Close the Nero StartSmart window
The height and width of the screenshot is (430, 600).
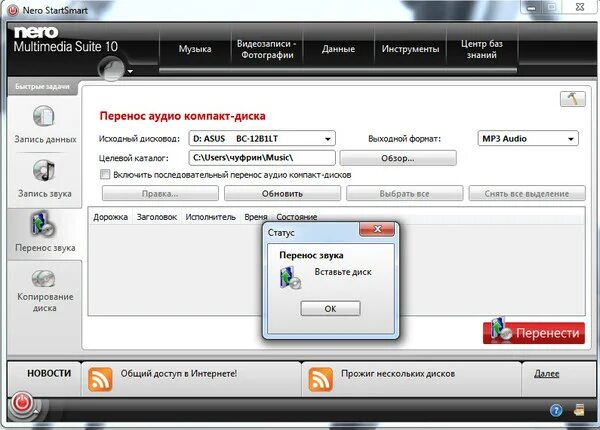point(580,7)
